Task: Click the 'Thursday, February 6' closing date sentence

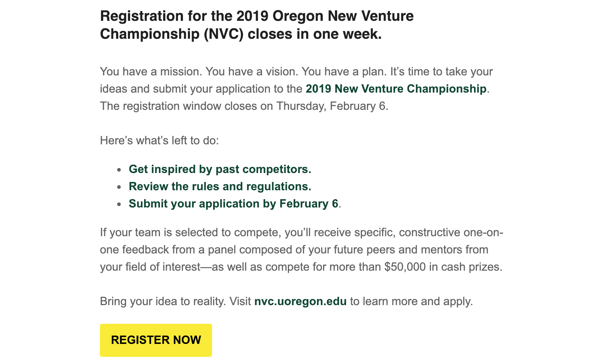Action: coord(244,106)
